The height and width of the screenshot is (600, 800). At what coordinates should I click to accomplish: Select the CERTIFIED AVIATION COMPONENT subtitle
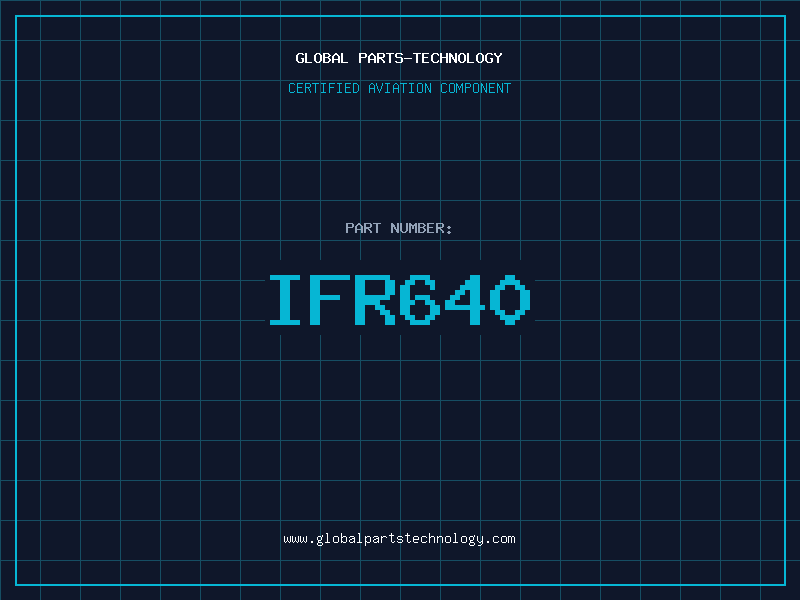[399, 89]
